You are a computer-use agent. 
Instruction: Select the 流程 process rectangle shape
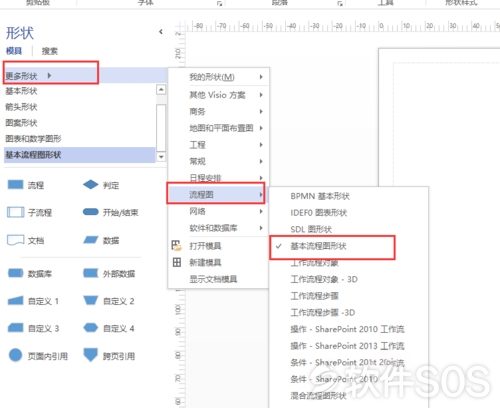click(15, 185)
